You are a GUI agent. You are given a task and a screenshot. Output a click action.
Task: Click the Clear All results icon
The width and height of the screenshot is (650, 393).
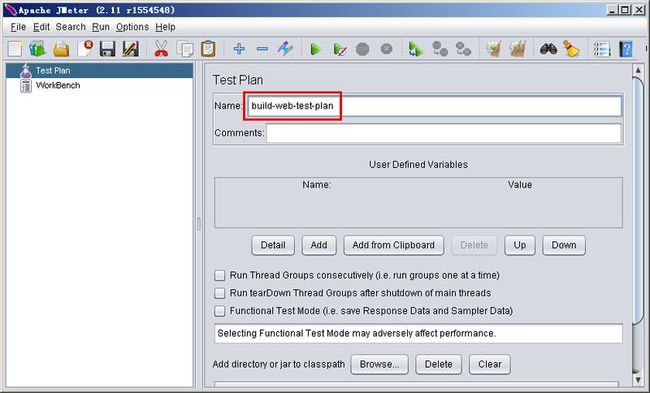[x=517, y=49]
